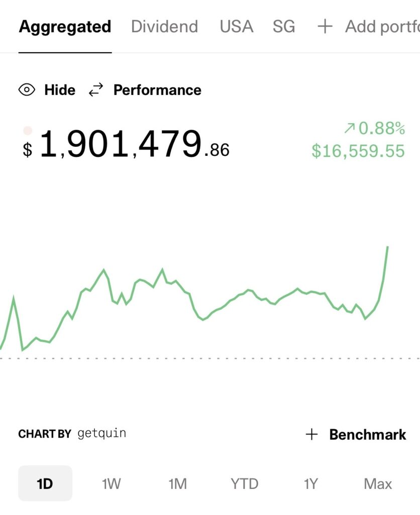
Task: Switch to the Dividend tab
Action: (x=164, y=26)
